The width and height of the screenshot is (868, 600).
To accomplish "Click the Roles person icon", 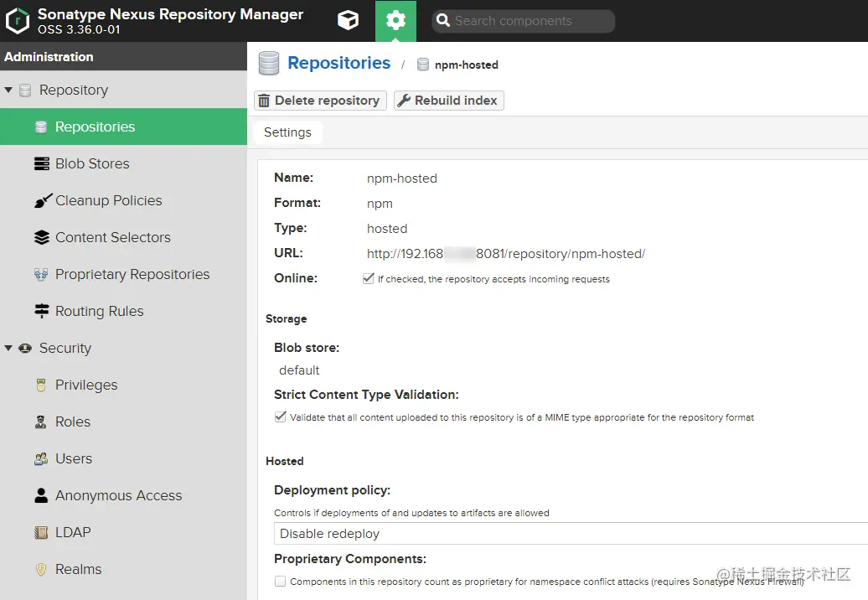I will (41, 422).
